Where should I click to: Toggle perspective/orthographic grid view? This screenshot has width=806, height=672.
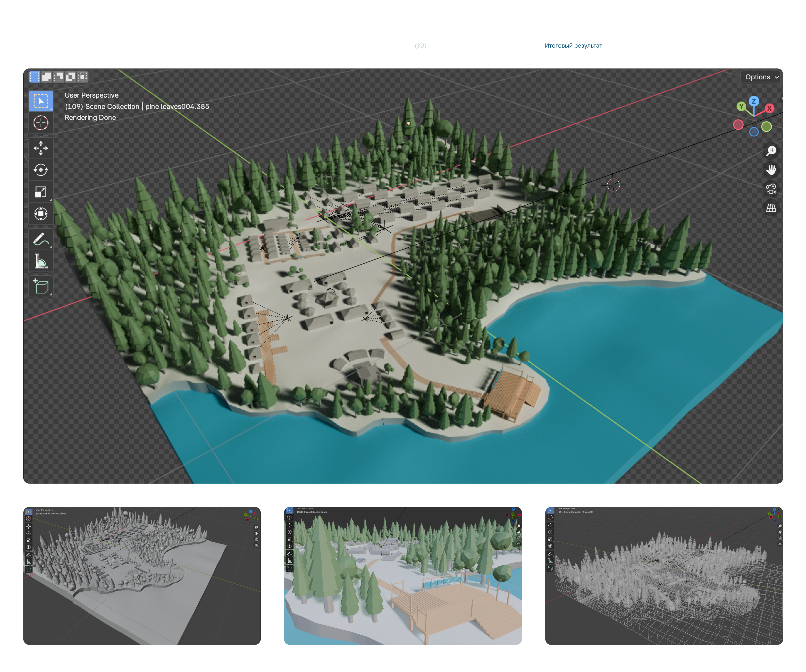click(771, 208)
